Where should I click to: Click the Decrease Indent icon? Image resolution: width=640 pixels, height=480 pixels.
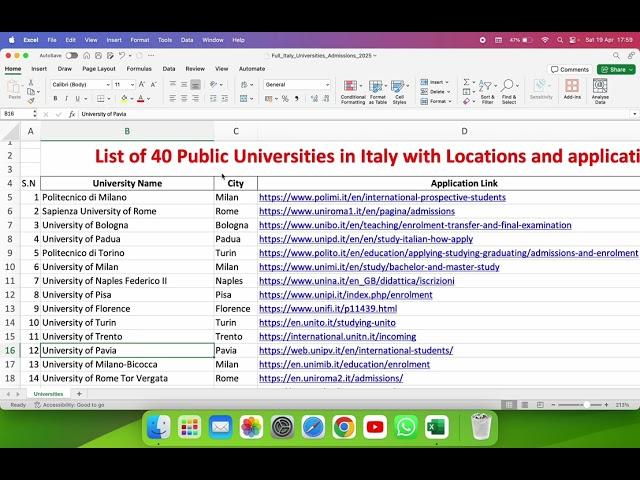click(x=213, y=98)
